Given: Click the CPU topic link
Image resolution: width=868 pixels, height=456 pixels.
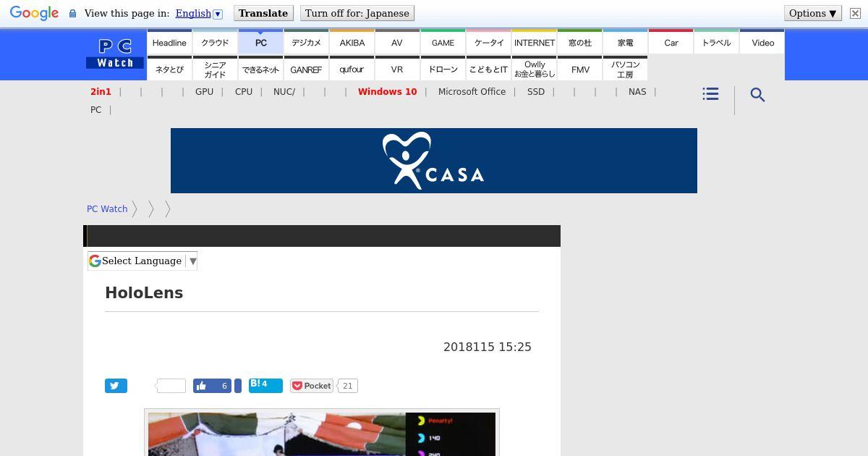Looking at the screenshot, I should click(x=244, y=92).
